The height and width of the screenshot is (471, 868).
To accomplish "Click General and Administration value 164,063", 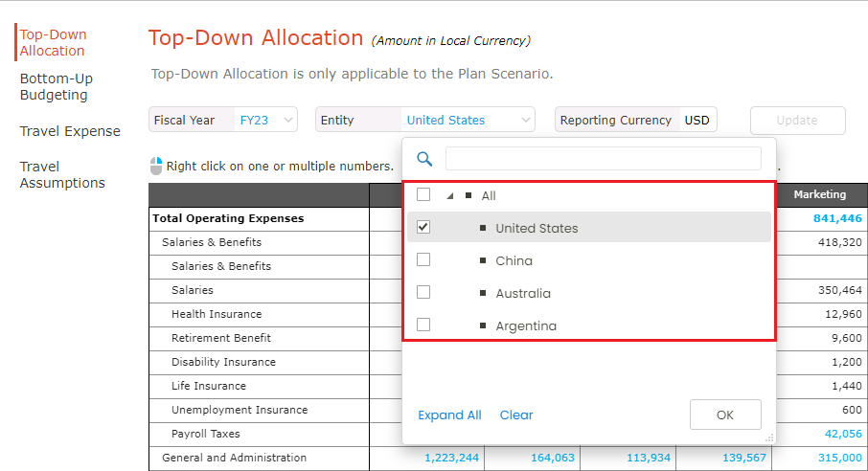I will pyautogui.click(x=553, y=458).
